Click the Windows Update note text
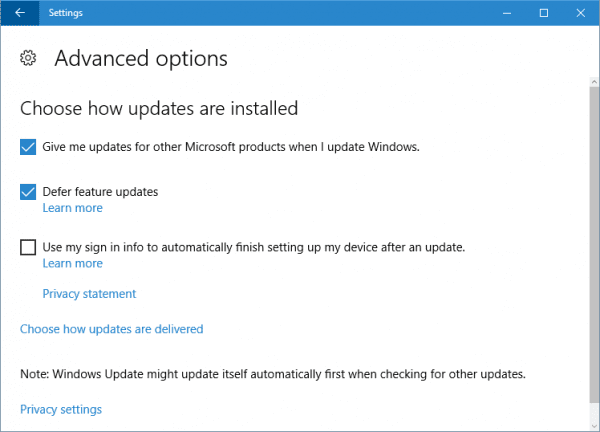The width and height of the screenshot is (600, 432). tap(273, 374)
